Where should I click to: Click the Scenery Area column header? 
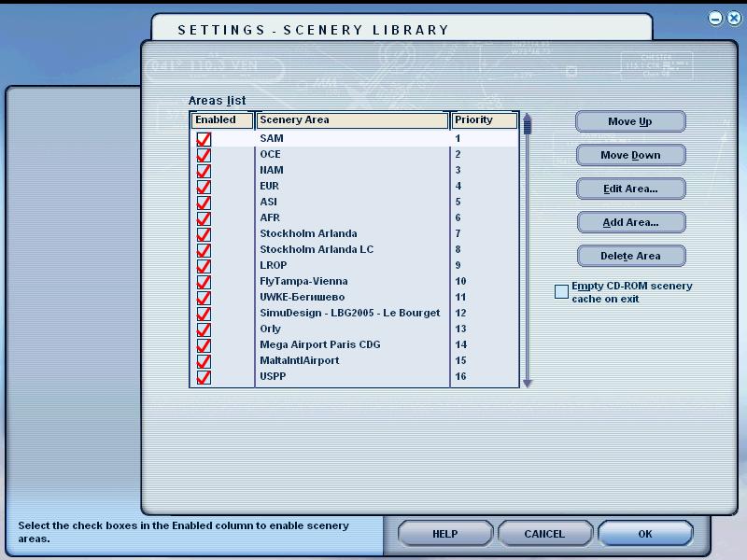[352, 120]
